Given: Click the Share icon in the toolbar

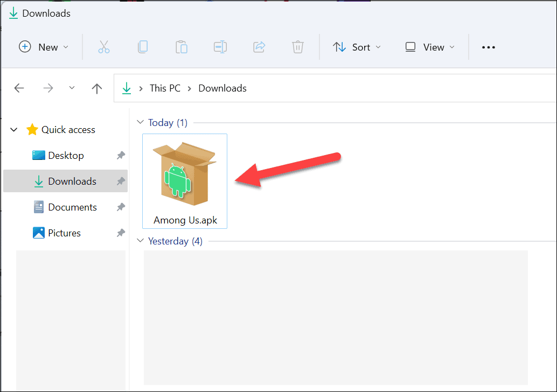Looking at the screenshot, I should 259,47.
